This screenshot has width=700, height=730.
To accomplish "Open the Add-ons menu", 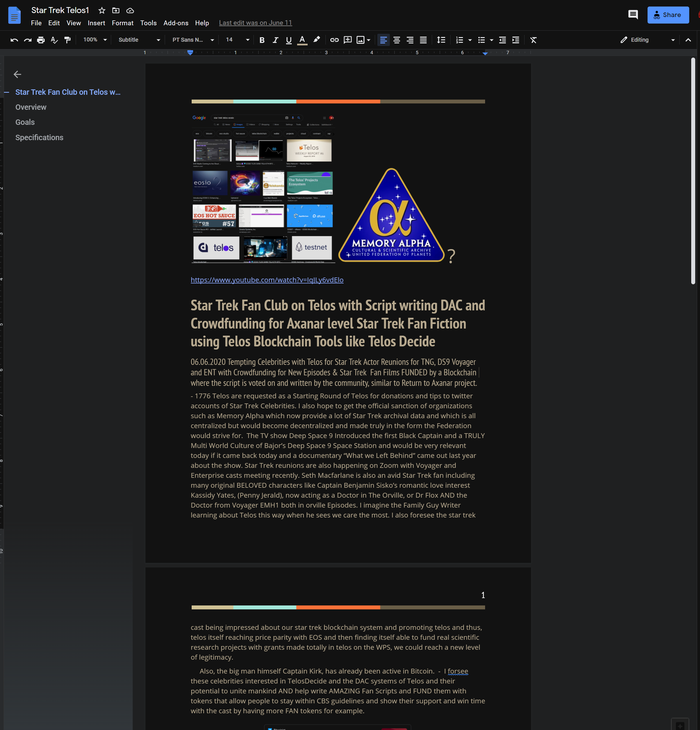I will point(176,23).
